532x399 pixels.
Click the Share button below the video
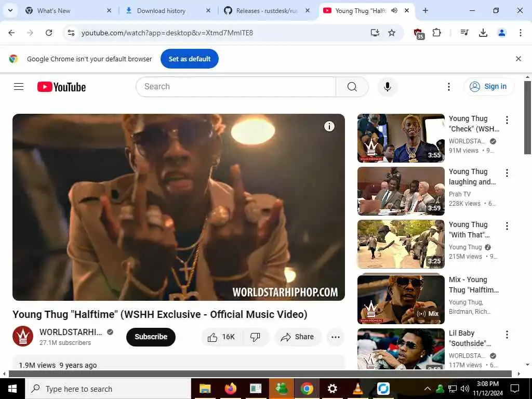(297, 337)
